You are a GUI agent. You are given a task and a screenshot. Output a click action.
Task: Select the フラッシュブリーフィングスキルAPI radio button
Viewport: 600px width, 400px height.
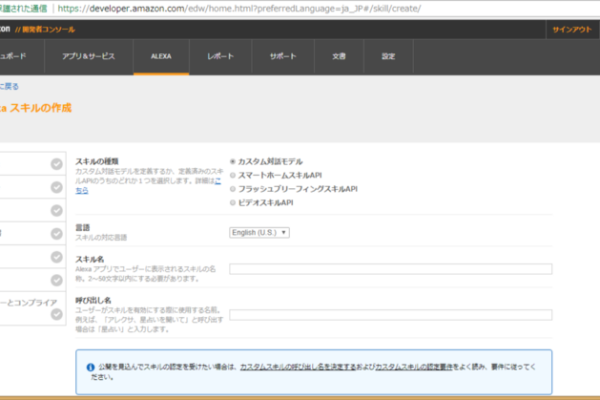(233, 188)
